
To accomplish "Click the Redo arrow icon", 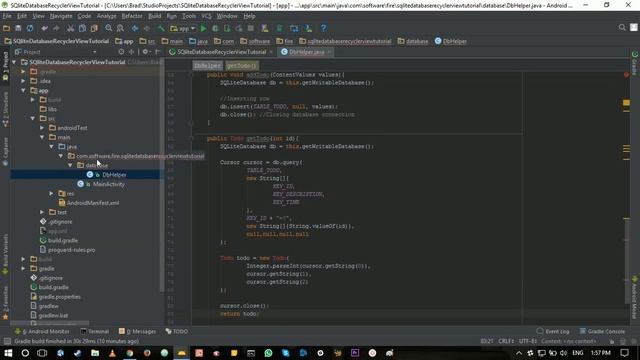I will click(x=56, y=28).
